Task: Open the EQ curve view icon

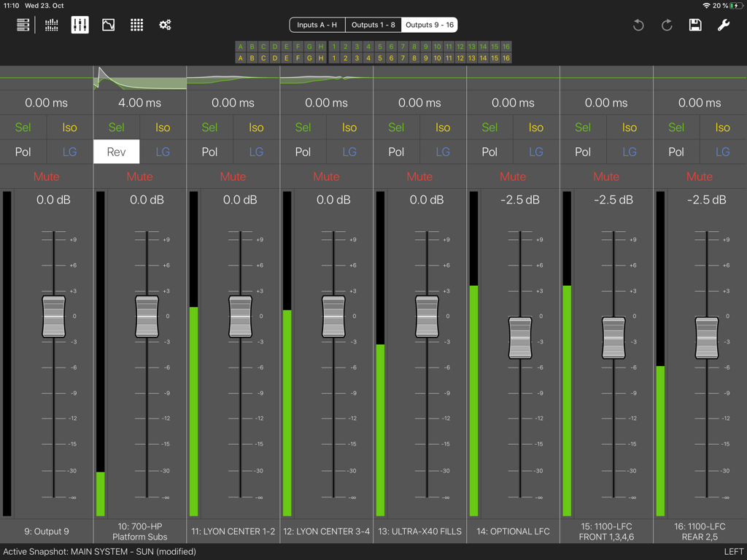Action: (x=108, y=24)
